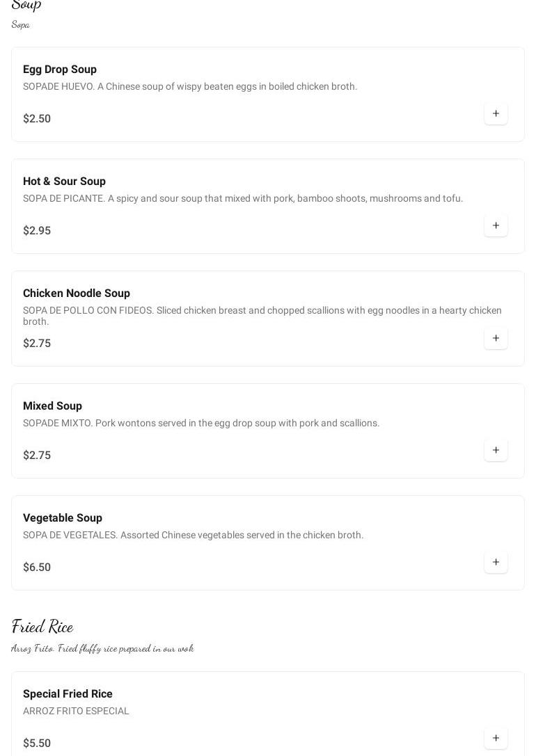Screen dimensions: 536x756
Task: Click the SOPA DE POLLO CON FIDEOS description
Action: [262, 316]
